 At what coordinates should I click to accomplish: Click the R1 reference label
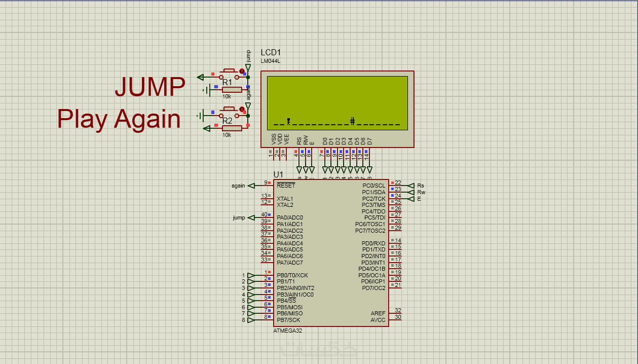click(x=227, y=82)
